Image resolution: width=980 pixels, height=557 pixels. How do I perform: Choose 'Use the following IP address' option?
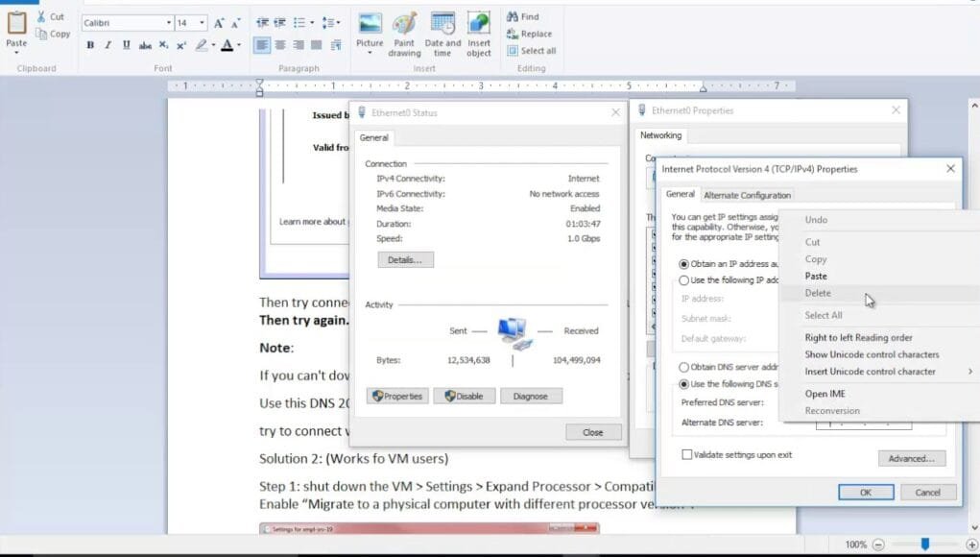[x=683, y=280]
